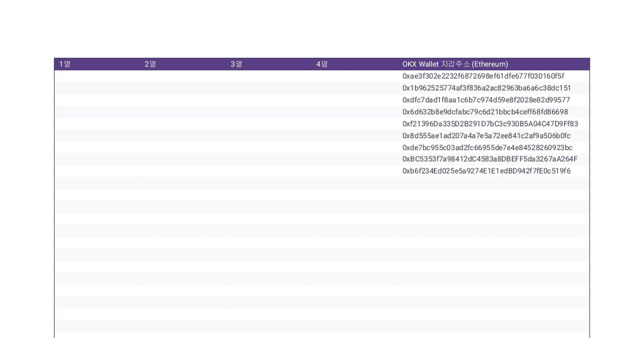Select the address cell starting with 0xf21396Da
The image size is (644, 338).
(x=490, y=124)
